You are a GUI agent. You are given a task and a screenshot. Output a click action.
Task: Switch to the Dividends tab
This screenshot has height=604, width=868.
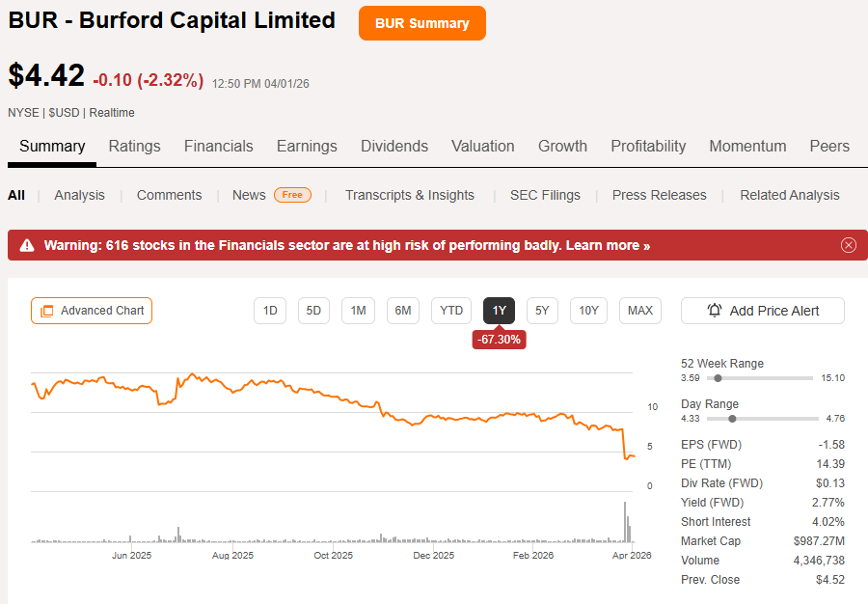394,146
